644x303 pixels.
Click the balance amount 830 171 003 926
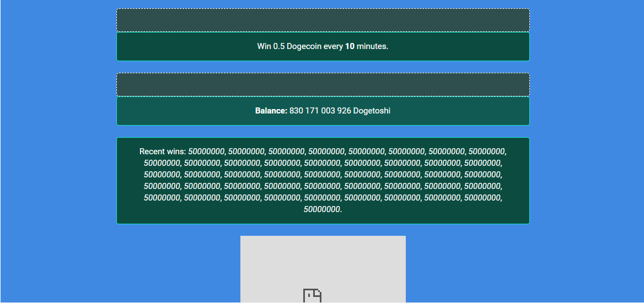pos(320,111)
